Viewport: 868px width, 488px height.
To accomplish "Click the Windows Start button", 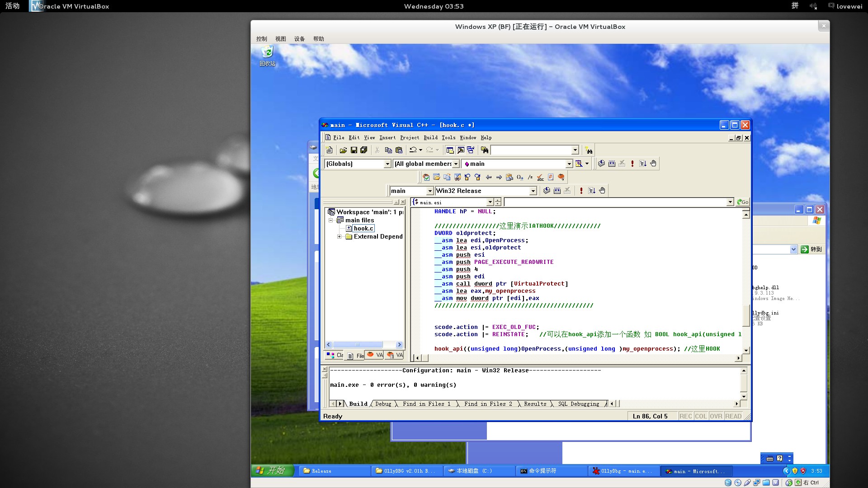I will click(272, 470).
